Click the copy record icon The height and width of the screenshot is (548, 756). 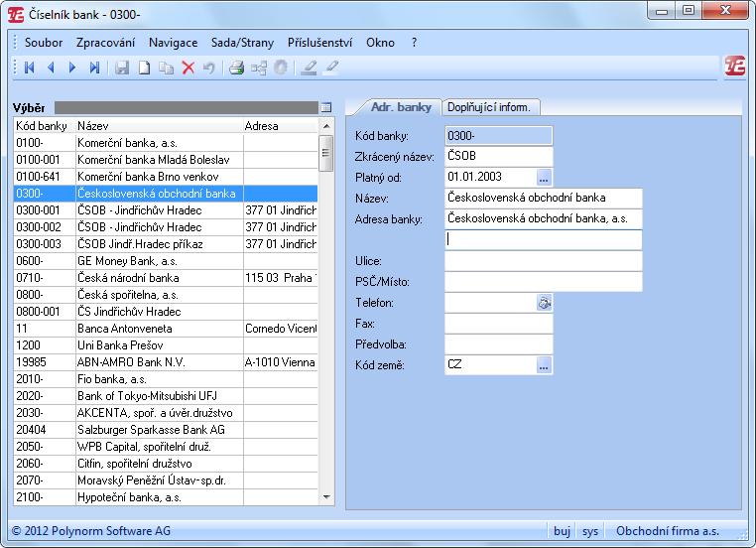[167, 68]
